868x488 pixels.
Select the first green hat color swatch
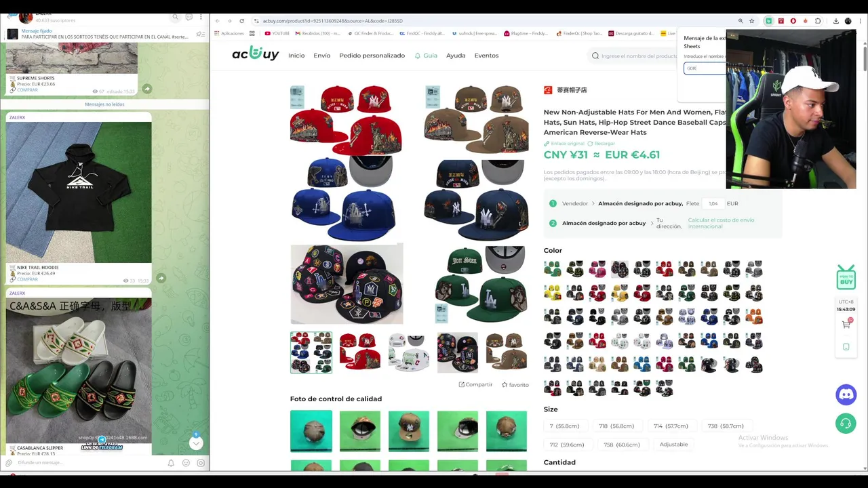[x=553, y=269]
